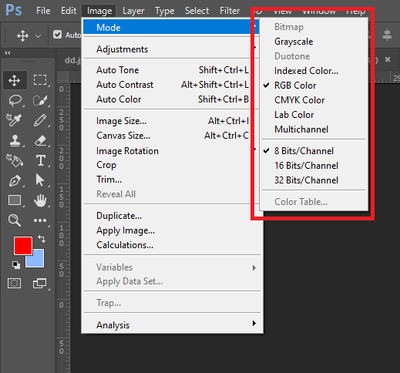Expand the greyed Variables submenu
This screenshot has width=400, height=373.
coord(172,267)
